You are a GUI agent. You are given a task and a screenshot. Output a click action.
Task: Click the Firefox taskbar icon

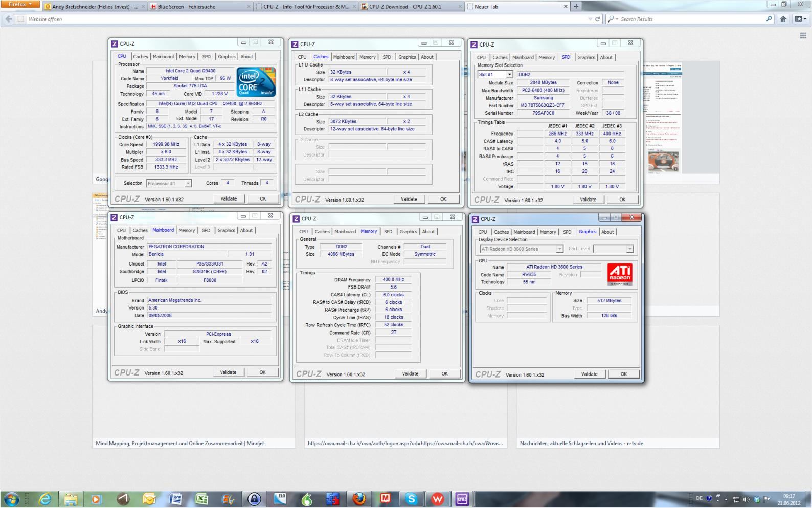tap(359, 499)
